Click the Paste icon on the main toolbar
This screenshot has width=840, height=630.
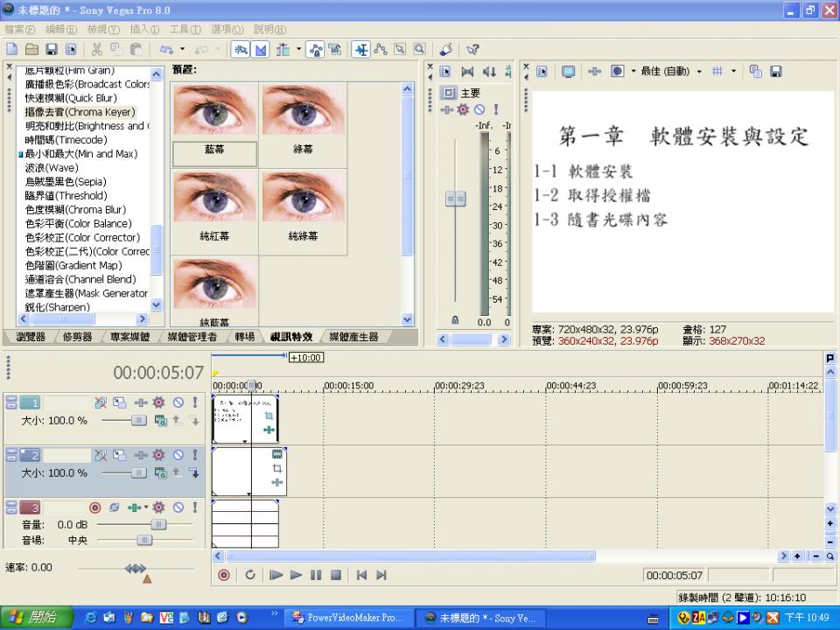coord(136,50)
